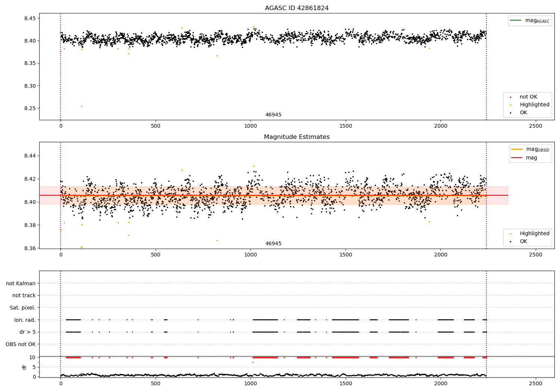Click the orange outlier point near 8.25
The image size is (560, 392).
[81, 106]
